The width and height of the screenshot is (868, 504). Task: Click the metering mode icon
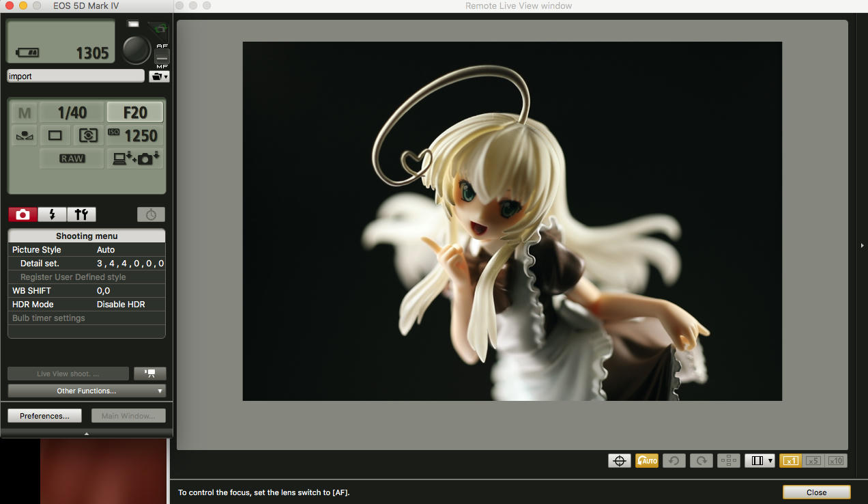[x=88, y=135]
